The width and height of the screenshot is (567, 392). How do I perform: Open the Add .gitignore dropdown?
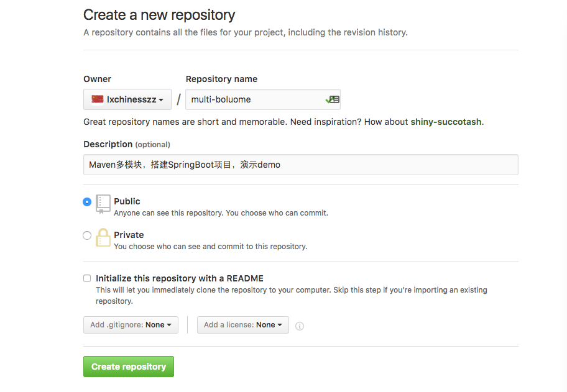click(131, 325)
